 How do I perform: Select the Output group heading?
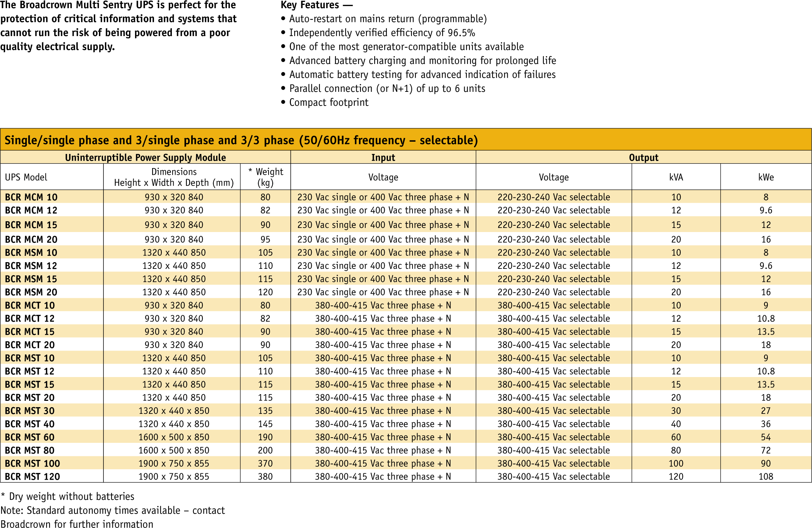643,158
